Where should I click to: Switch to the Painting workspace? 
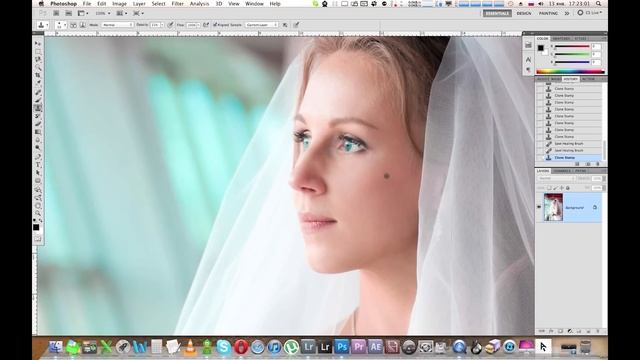coord(548,13)
